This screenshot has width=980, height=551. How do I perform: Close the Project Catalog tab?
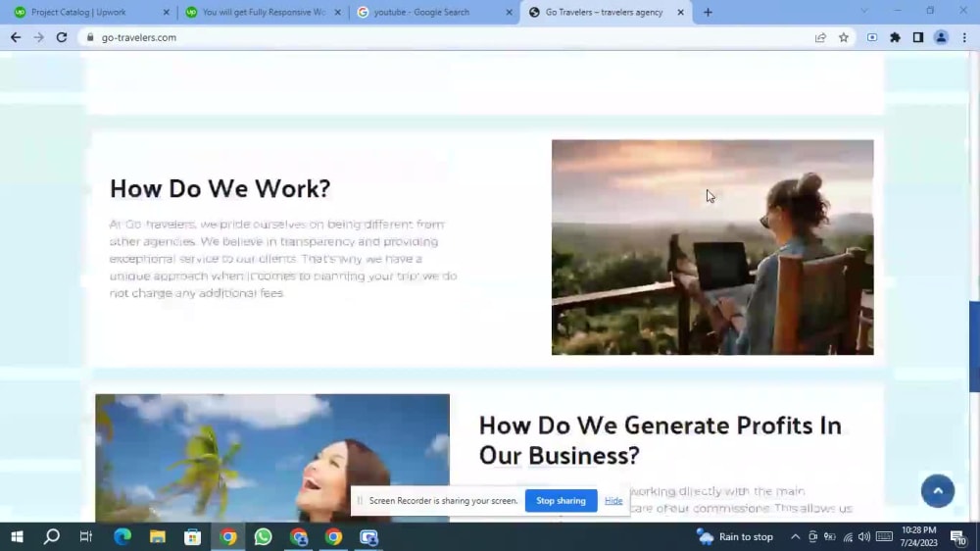tap(167, 12)
